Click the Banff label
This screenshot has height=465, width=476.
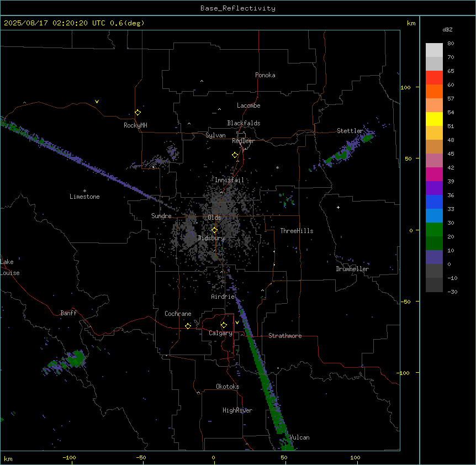point(68,313)
